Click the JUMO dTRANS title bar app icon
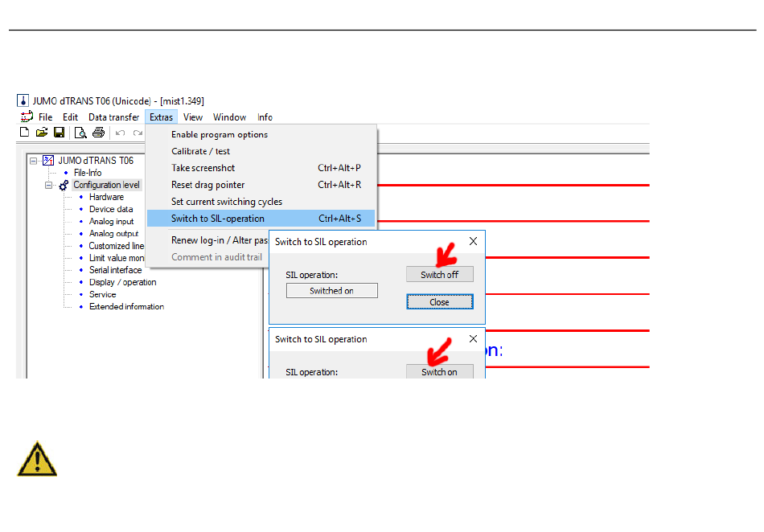Screen dimensions: 764x532 [x=23, y=100]
